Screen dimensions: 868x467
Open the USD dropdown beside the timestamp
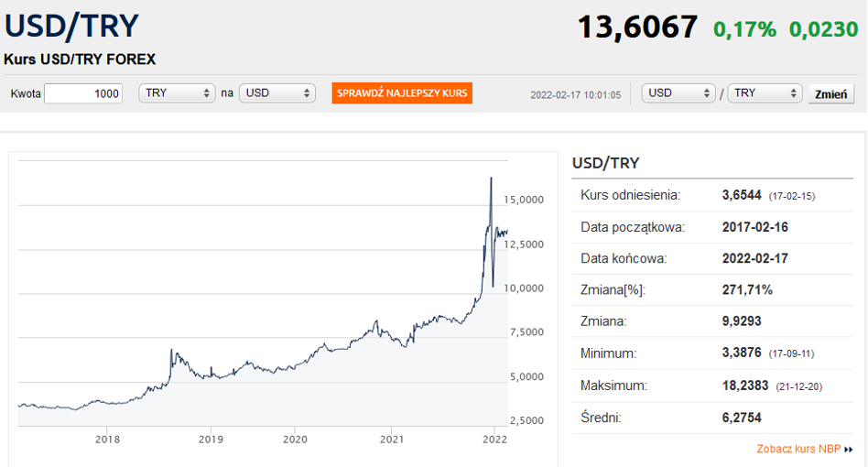coord(679,93)
